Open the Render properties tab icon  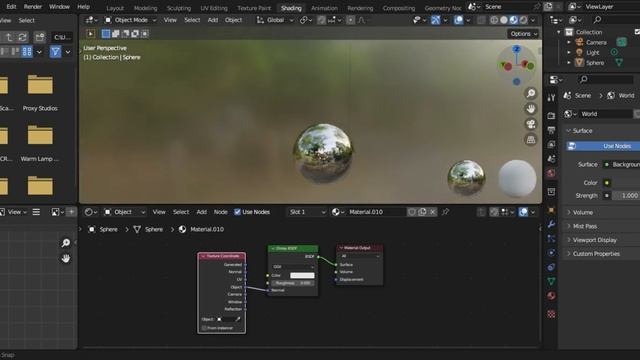click(551, 116)
